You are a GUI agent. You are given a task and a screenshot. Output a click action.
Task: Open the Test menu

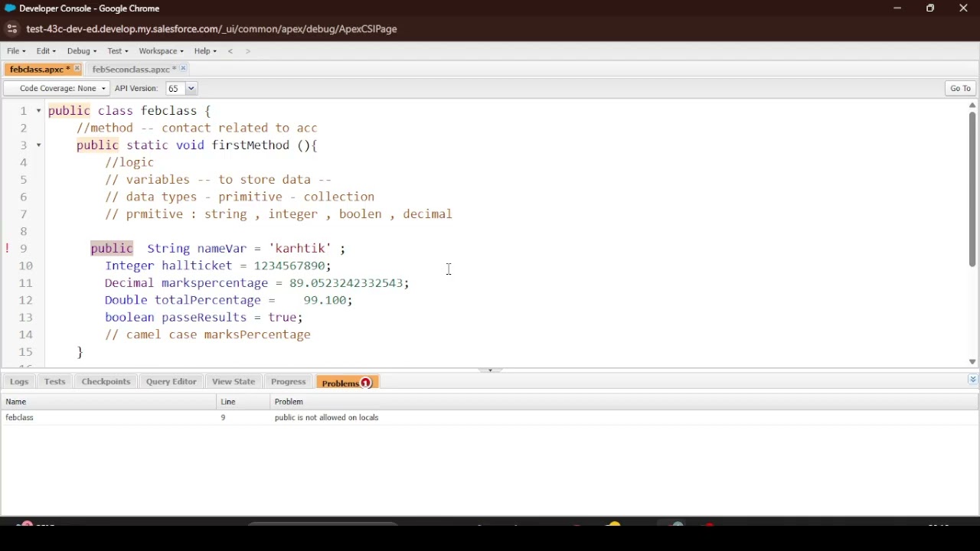pyautogui.click(x=117, y=51)
